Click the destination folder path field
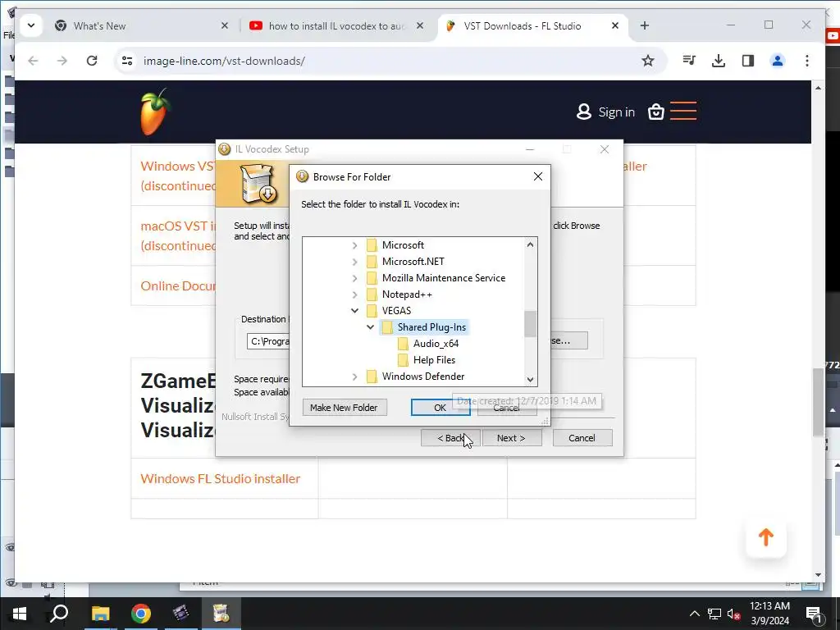 (x=268, y=341)
